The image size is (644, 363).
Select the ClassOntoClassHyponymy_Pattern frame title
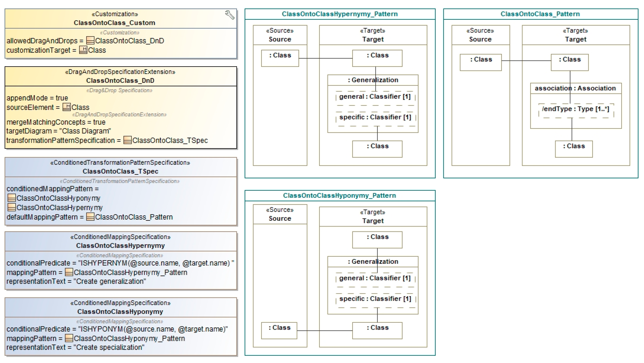pyautogui.click(x=339, y=195)
